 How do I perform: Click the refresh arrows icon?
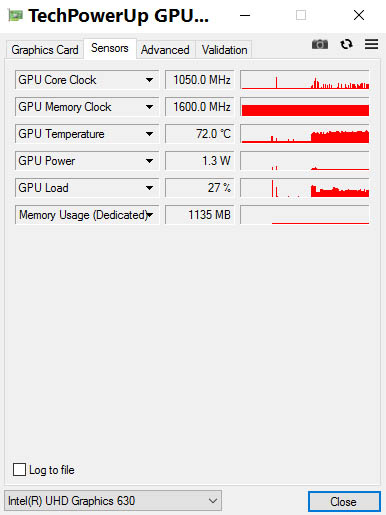(x=346, y=44)
